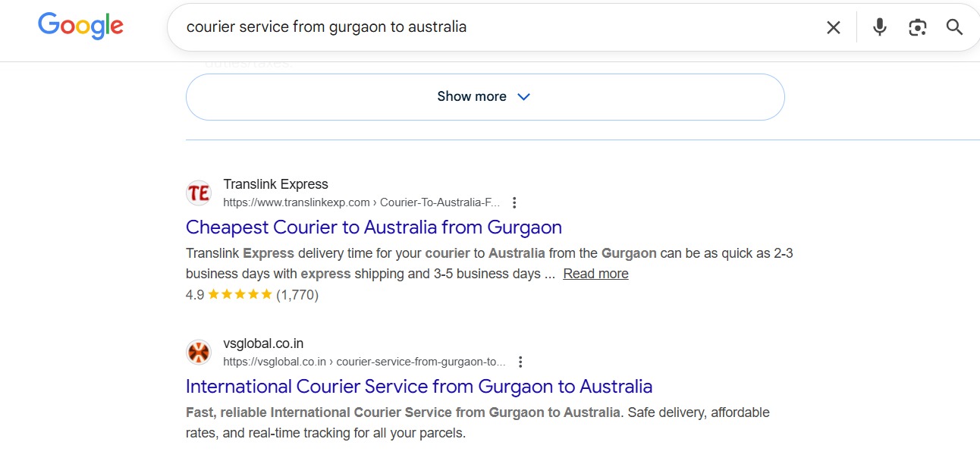Open Cheapest Courier to Australia from Gurgaon
The height and width of the screenshot is (461, 980).
(x=373, y=227)
